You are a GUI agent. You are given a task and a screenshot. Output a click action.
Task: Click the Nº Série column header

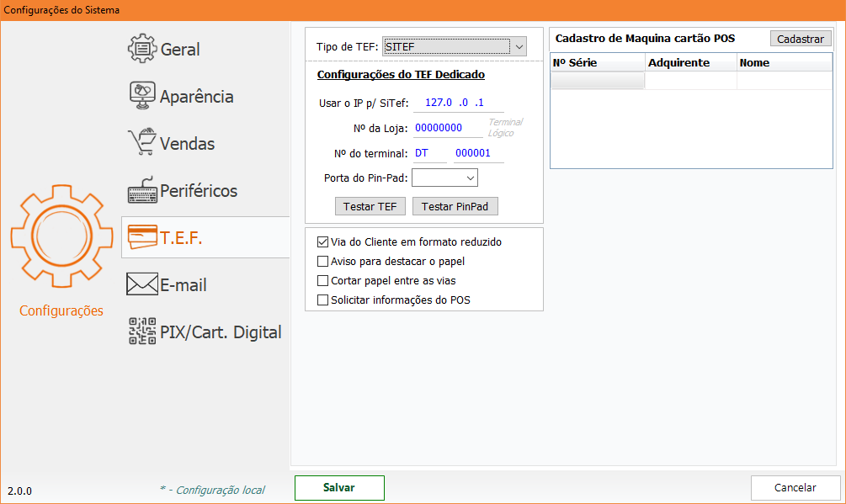point(598,62)
